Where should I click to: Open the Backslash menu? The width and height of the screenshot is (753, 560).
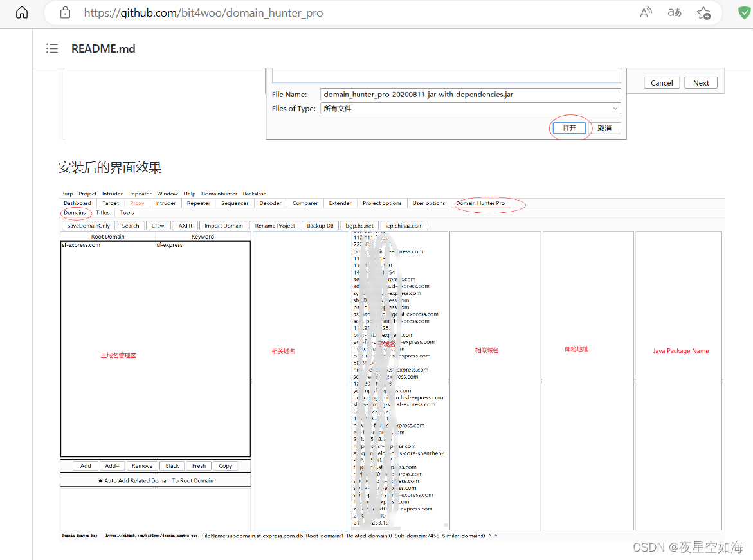click(x=255, y=194)
